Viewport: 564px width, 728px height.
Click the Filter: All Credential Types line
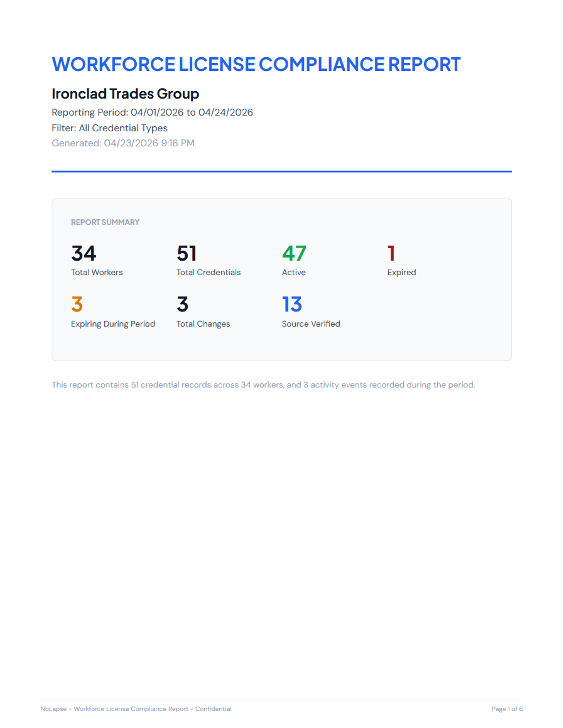click(x=109, y=128)
